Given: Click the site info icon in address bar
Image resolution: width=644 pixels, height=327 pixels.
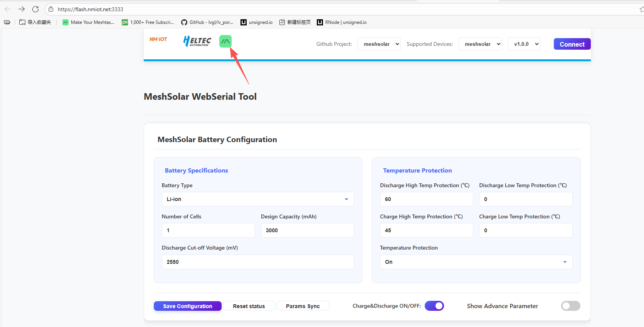Looking at the screenshot, I should point(51,9).
